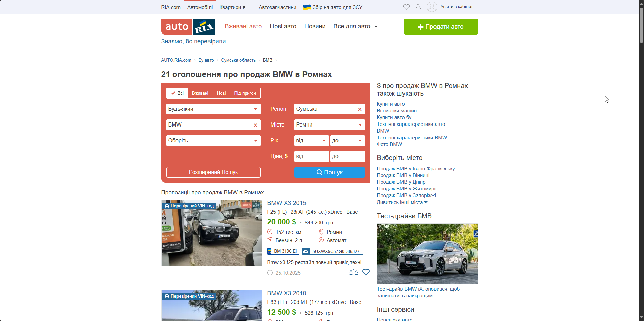This screenshot has height=321, width=644.
Task: Click the blue Пошук button
Action: 330,172
